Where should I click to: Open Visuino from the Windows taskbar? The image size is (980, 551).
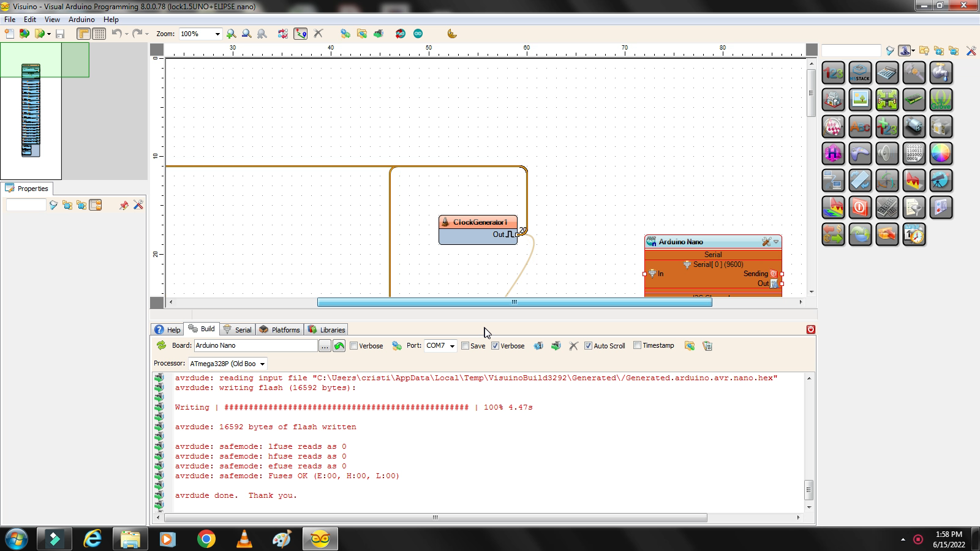point(320,539)
